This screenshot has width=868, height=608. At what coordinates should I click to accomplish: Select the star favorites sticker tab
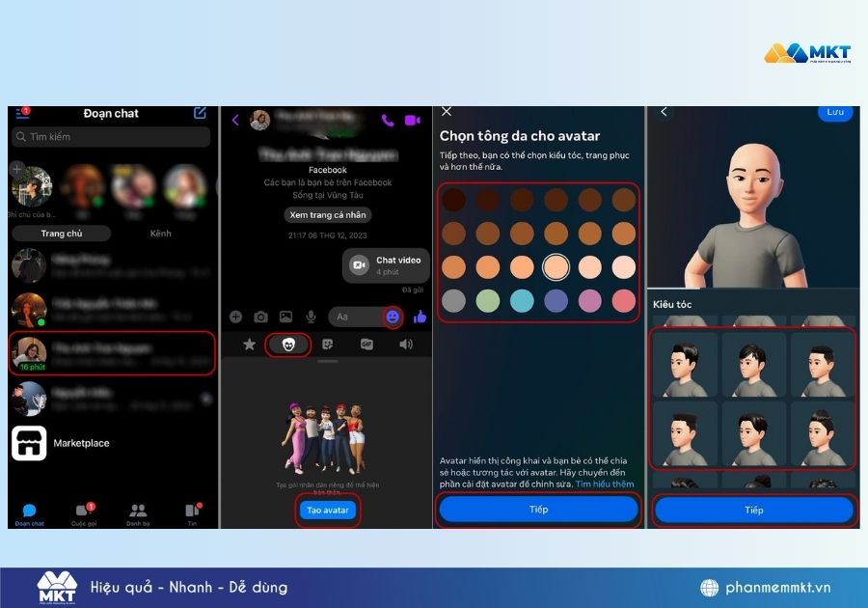(249, 345)
